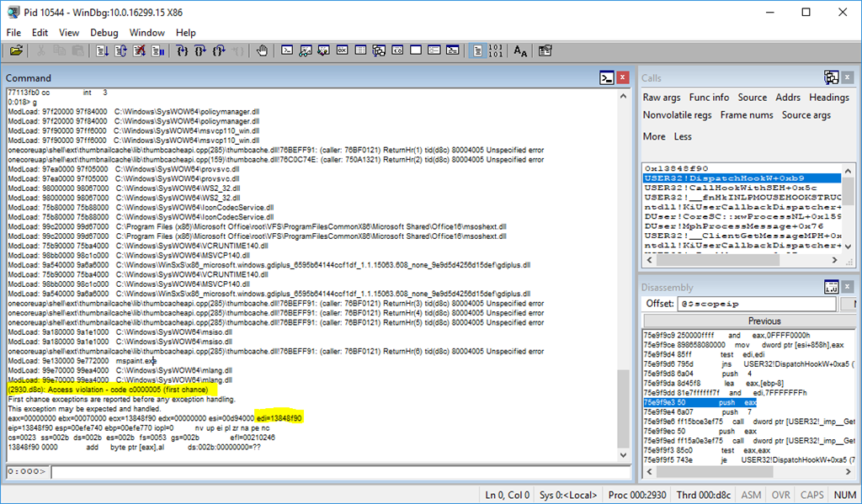Close the Command panel
Image resolution: width=862 pixels, height=504 pixels.
pyautogui.click(x=622, y=78)
